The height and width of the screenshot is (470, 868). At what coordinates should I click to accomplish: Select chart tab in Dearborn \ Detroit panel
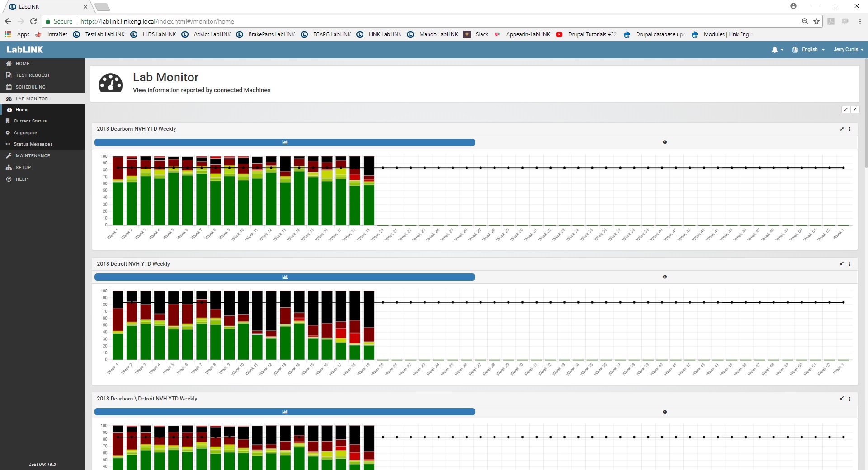tap(285, 412)
